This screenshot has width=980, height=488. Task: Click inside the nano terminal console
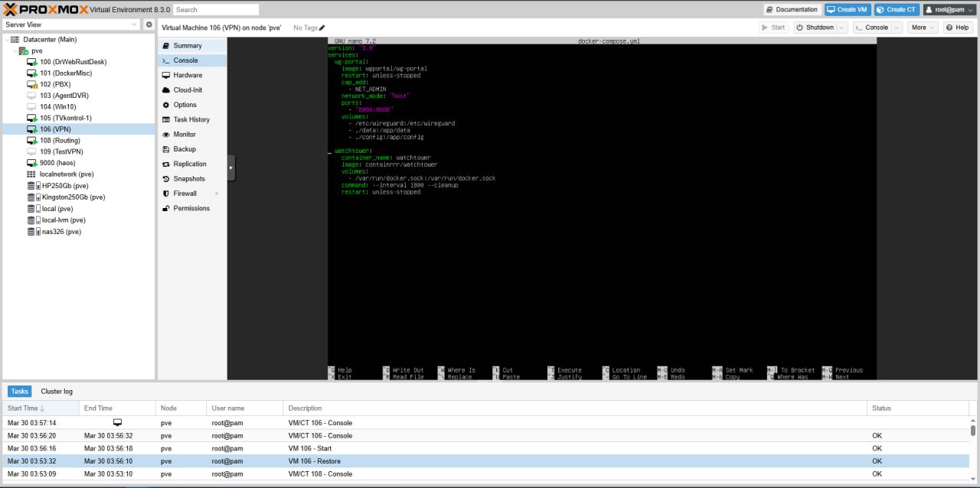pyautogui.click(x=602, y=208)
